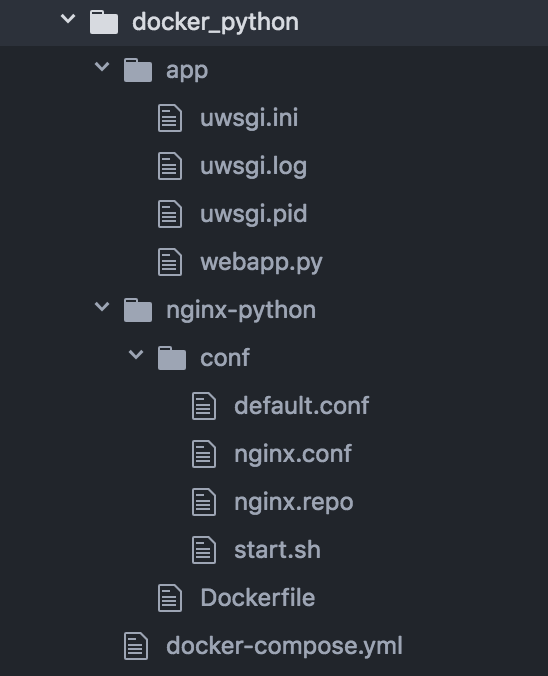The width and height of the screenshot is (548, 676).
Task: Click the docker_python folder icon
Action: coord(104,22)
